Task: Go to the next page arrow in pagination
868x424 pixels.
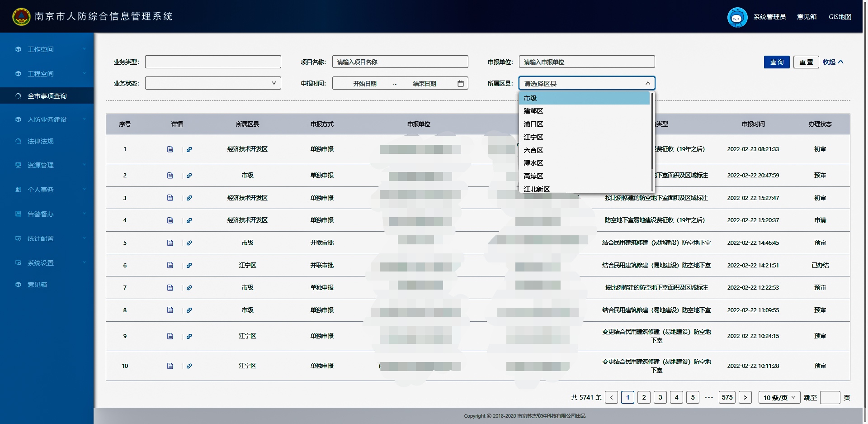Action: (x=745, y=398)
